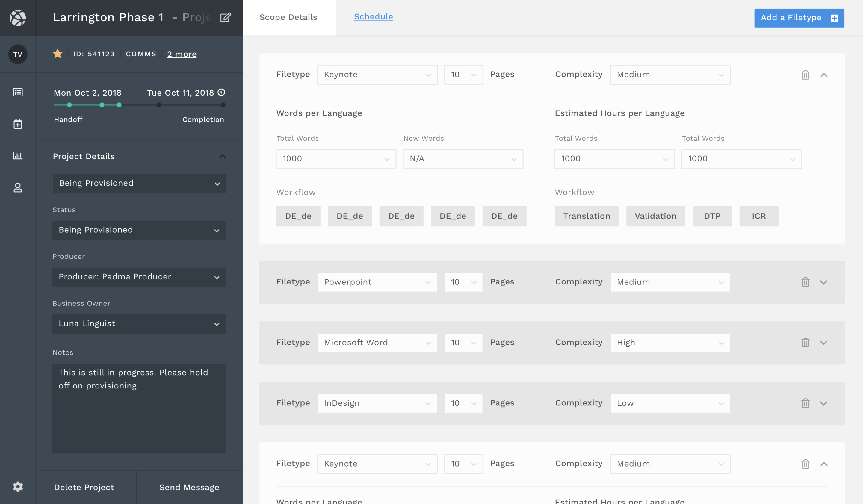Open settings gear icon
Viewport: 863px width, 504px height.
click(18, 487)
